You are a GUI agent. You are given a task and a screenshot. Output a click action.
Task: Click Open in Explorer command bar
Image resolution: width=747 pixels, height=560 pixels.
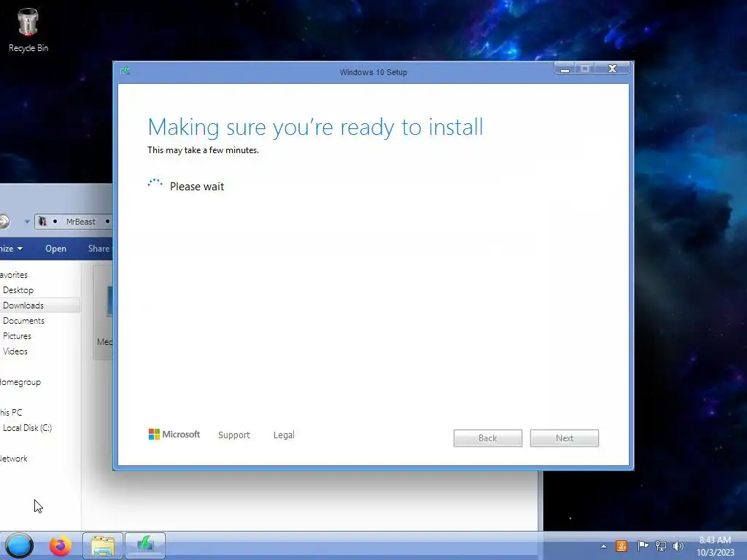[x=55, y=249]
